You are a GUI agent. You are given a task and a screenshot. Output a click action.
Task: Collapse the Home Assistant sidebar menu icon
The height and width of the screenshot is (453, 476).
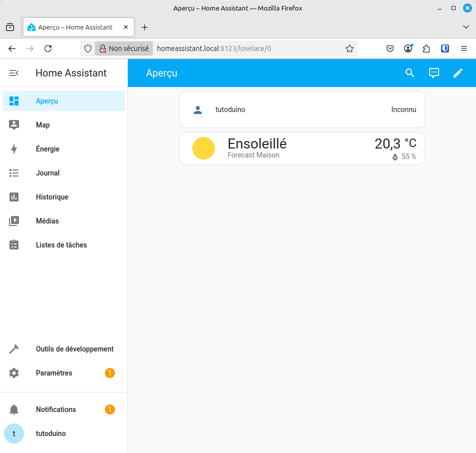point(13,73)
